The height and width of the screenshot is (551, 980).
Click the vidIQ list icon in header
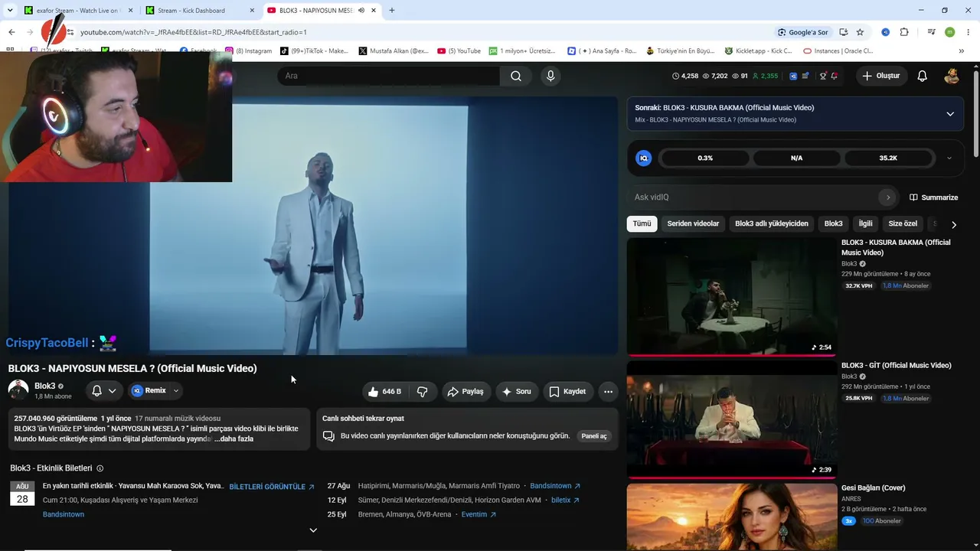[805, 76]
